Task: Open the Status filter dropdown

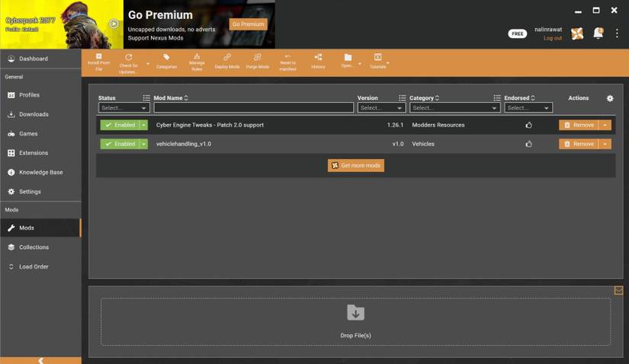Action: (x=124, y=108)
